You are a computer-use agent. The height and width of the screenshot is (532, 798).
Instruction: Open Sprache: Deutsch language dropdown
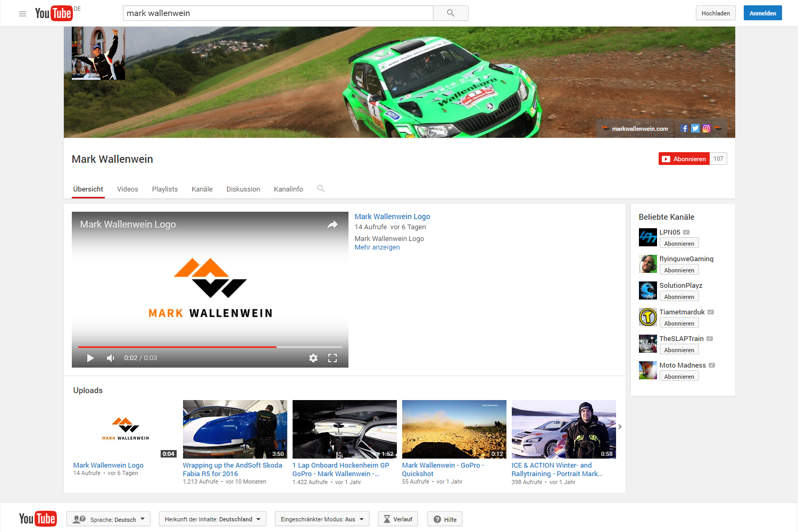click(x=109, y=519)
